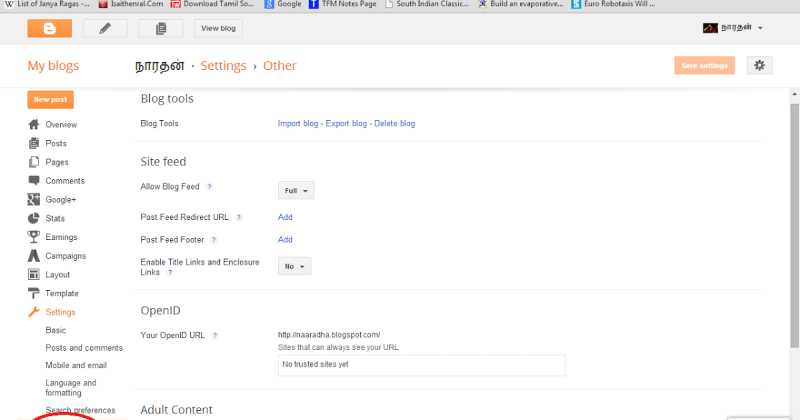Open Stats via the pie chart icon

[x=34, y=218]
